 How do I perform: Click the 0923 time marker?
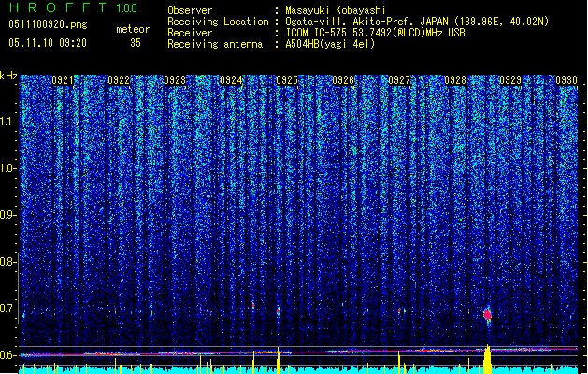(175, 80)
